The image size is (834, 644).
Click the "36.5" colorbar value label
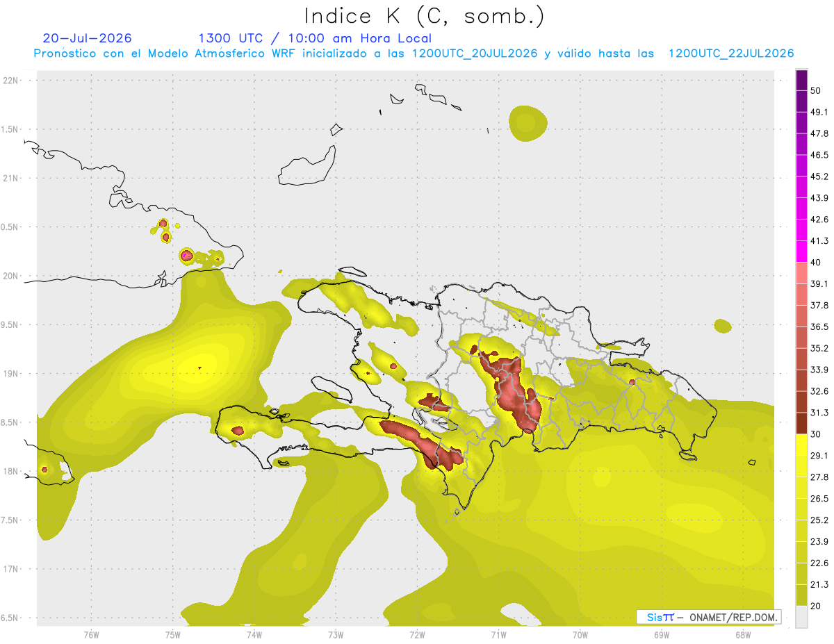pos(819,327)
